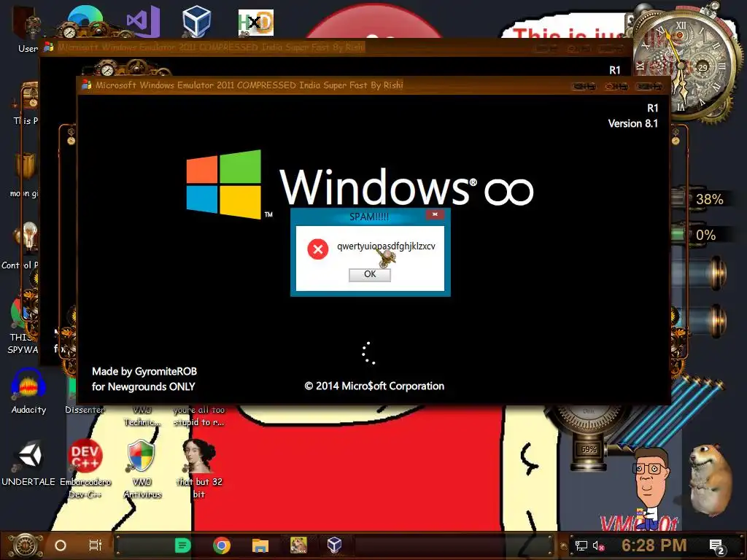Open Google Chrome from the taskbar
Viewport: 747px width, 560px height.
click(x=222, y=545)
